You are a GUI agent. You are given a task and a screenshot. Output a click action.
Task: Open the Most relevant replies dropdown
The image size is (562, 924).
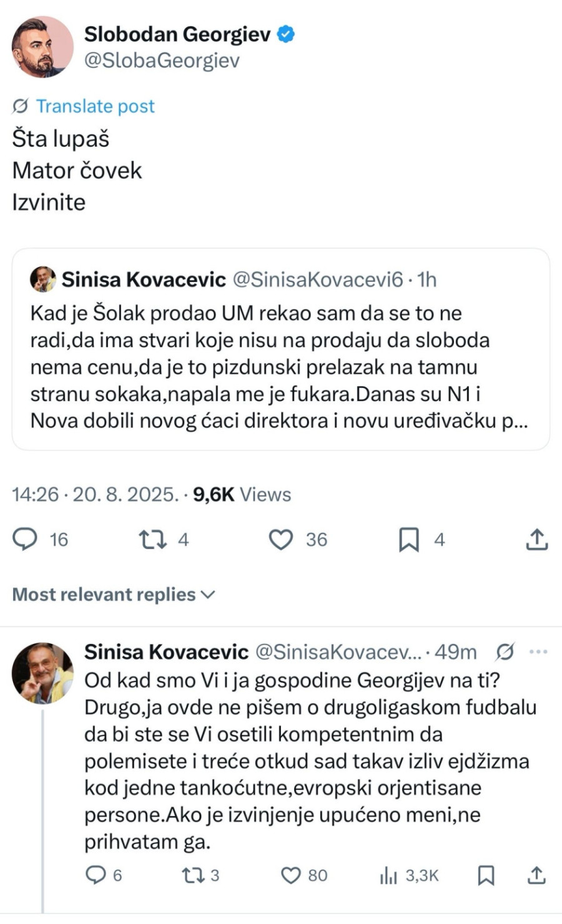pyautogui.click(x=114, y=595)
